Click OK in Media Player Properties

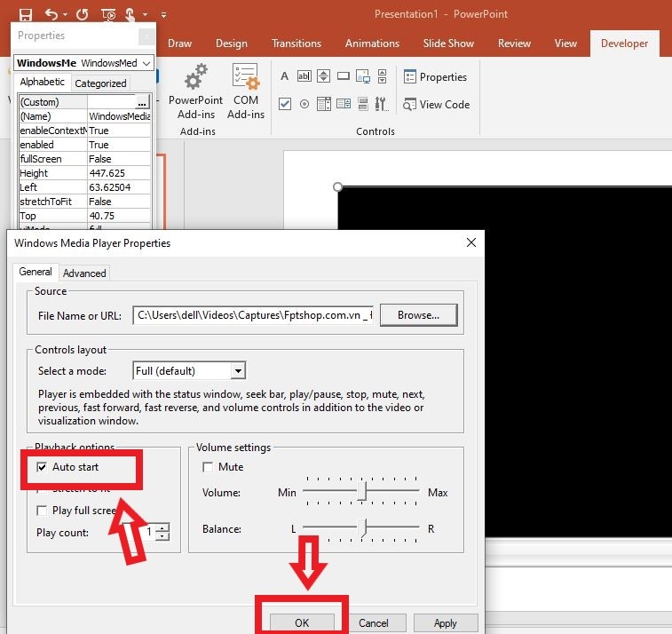tap(302, 622)
